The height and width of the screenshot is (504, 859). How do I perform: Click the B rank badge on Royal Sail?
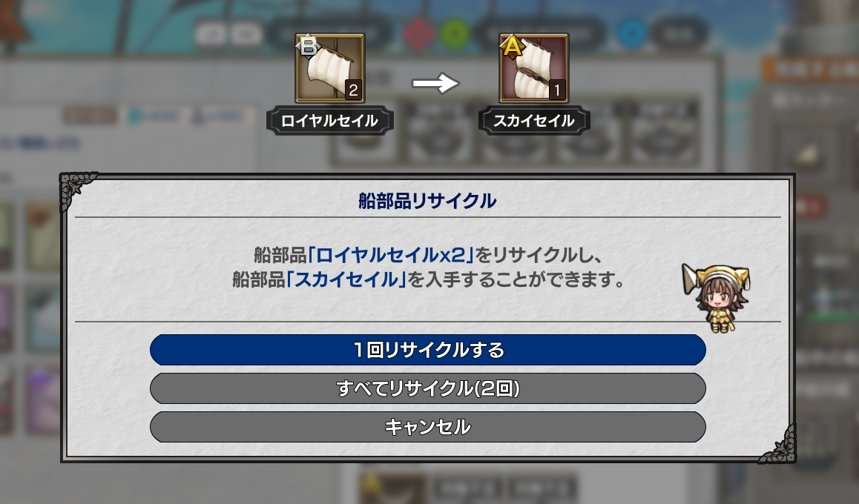(x=308, y=47)
